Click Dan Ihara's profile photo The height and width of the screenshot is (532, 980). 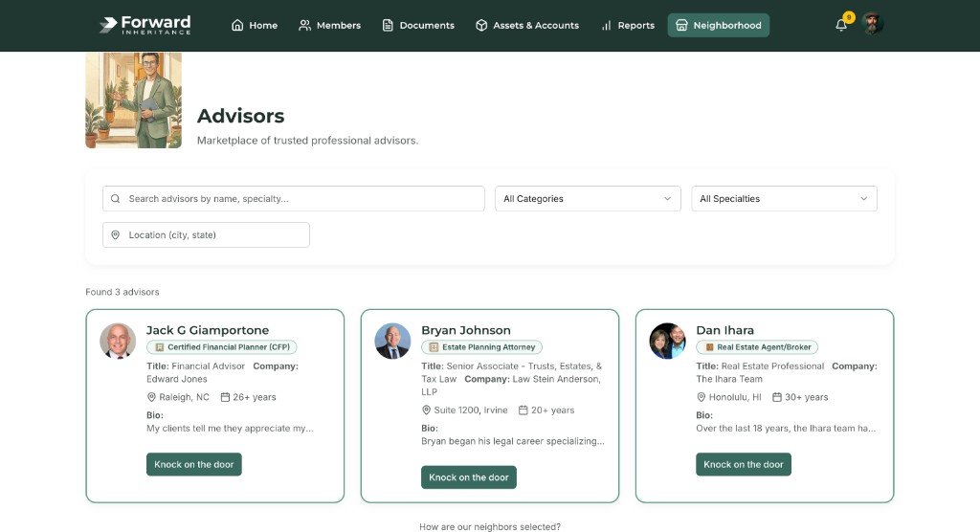[667, 341]
